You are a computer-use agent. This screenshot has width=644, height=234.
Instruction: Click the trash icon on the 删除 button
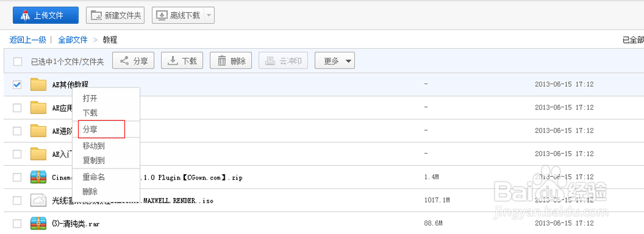click(222, 61)
